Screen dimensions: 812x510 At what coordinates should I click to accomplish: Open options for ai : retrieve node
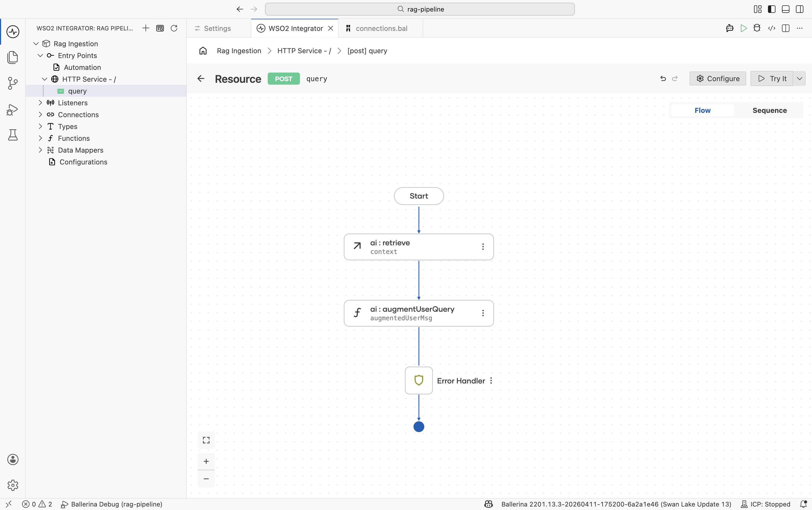pos(483,247)
